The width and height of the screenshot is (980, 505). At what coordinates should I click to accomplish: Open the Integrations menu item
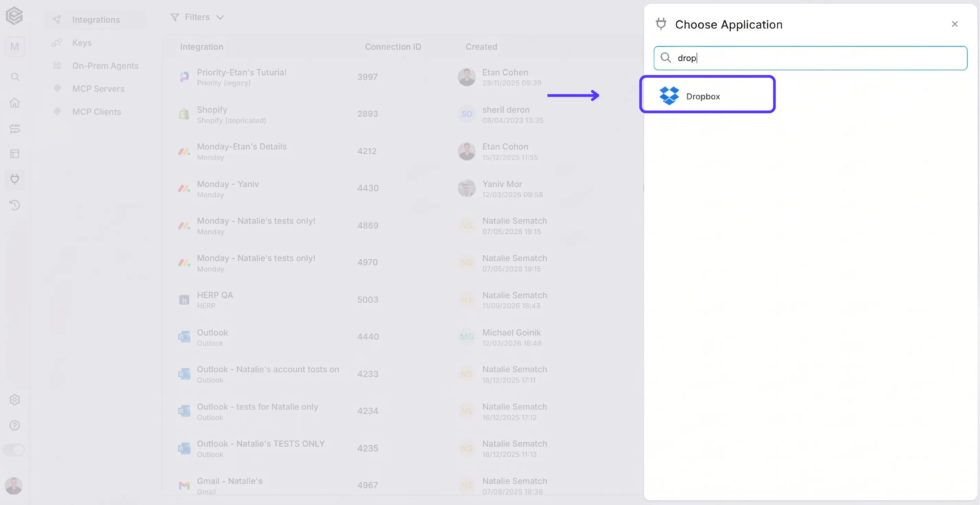tap(95, 19)
